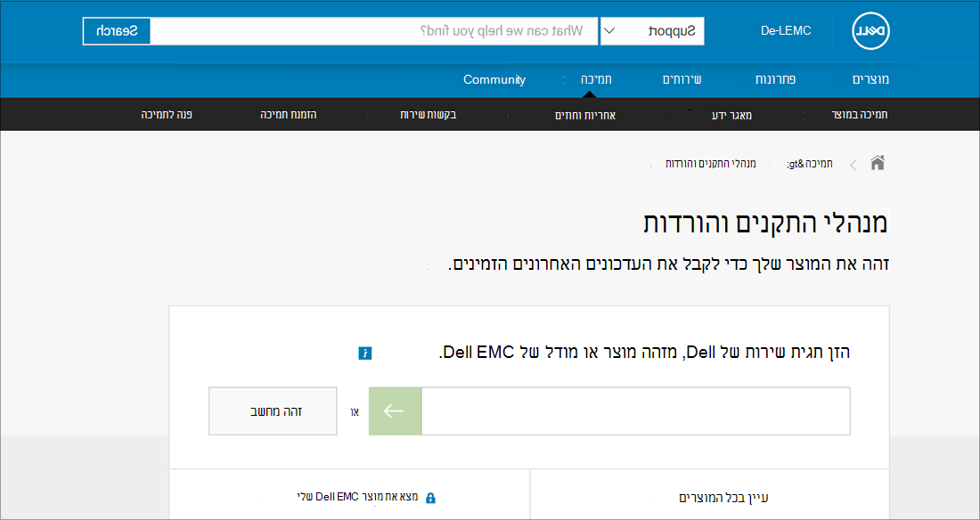The height and width of the screenshot is (520, 980).
Task: Click the breadcrumb chevron separator
Action: [x=853, y=165]
